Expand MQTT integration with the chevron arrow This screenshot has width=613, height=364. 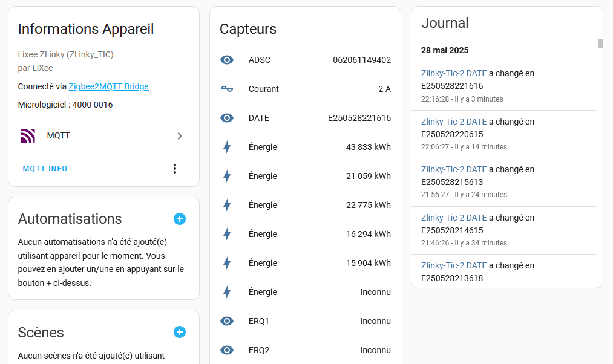coord(180,136)
